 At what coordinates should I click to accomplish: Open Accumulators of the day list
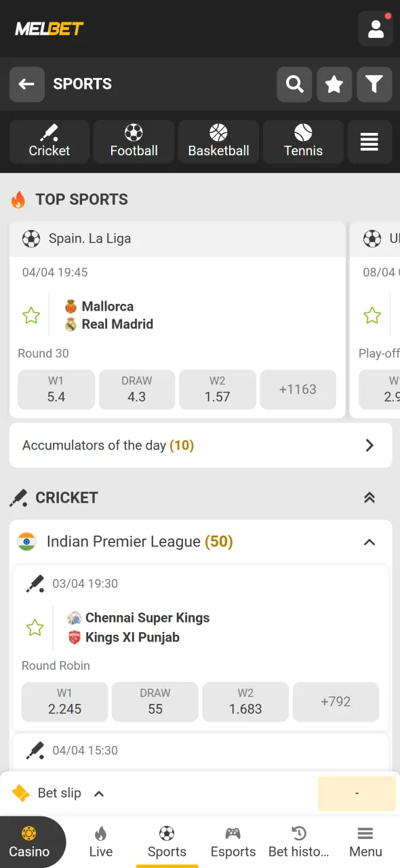201,446
